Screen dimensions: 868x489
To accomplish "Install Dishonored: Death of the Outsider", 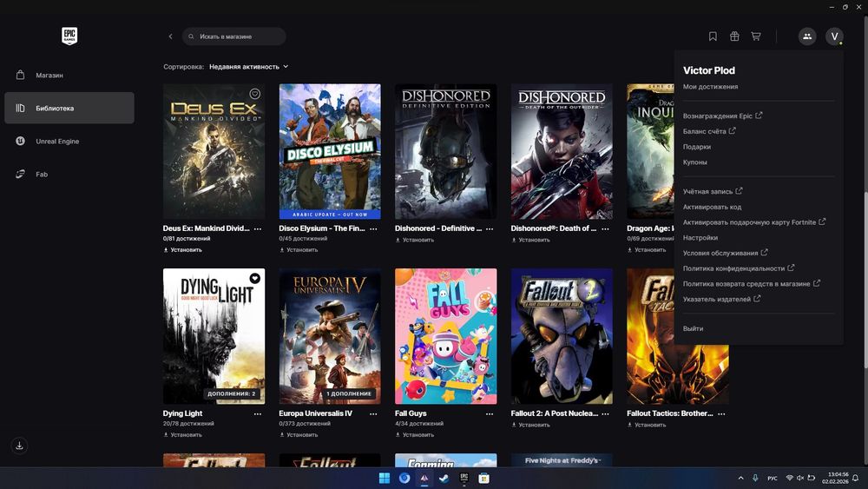I will click(530, 240).
